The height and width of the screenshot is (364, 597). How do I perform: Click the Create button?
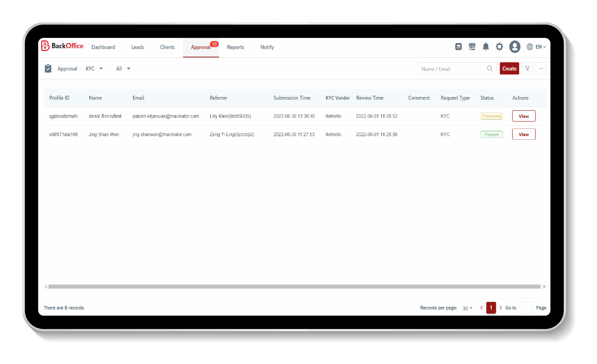509,68
